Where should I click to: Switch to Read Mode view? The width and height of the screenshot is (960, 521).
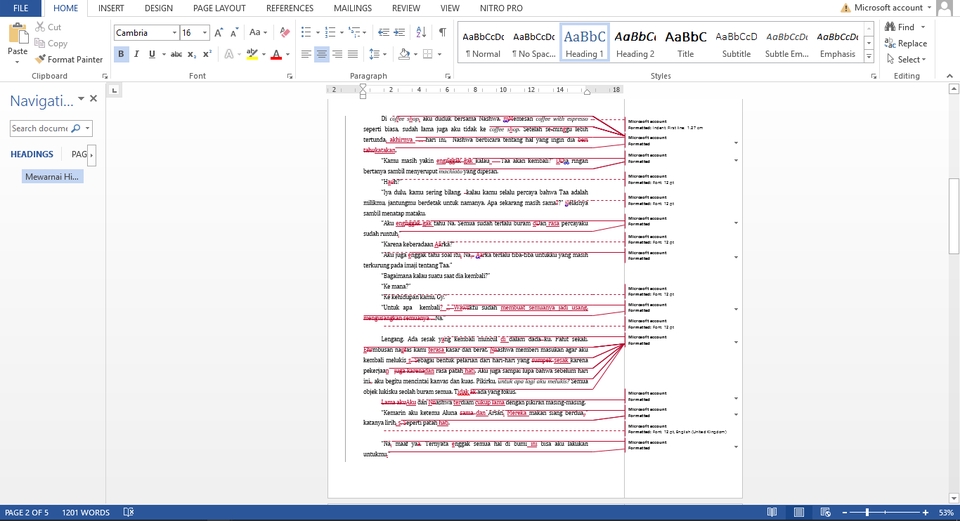pos(773,512)
